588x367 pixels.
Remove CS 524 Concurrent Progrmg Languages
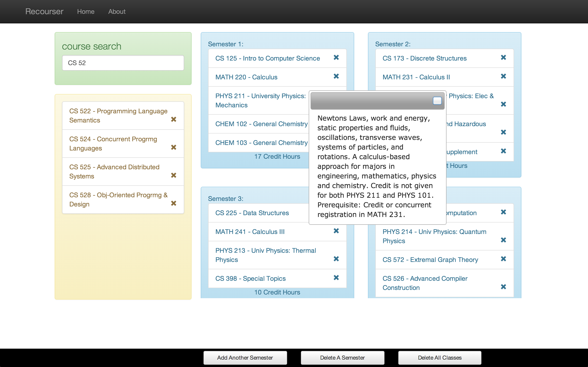pyautogui.click(x=173, y=147)
